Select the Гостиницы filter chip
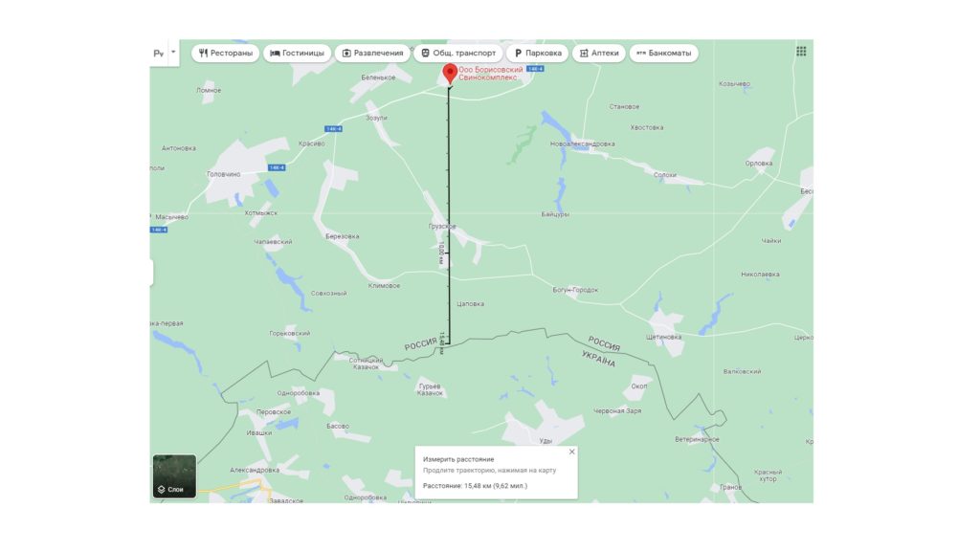 click(297, 54)
